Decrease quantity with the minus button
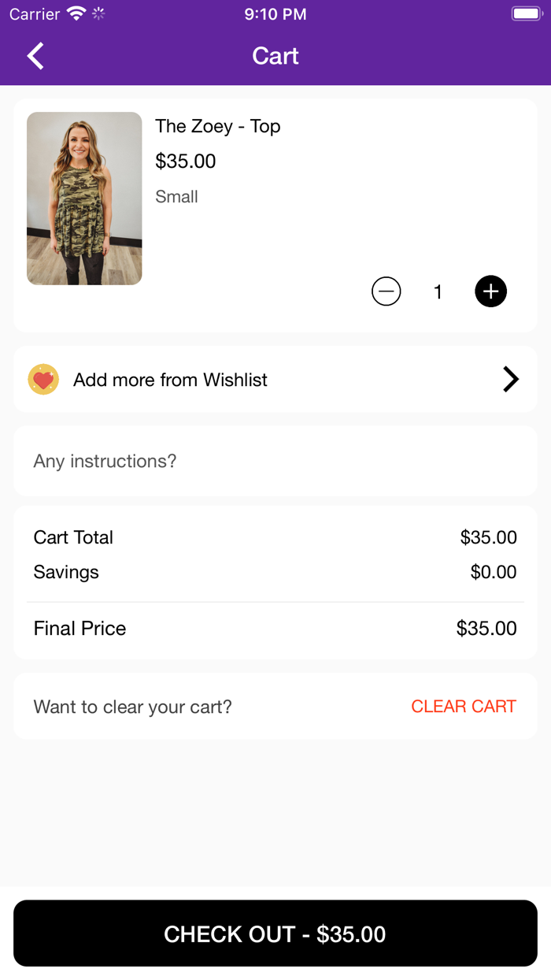551x980 pixels. 386,291
